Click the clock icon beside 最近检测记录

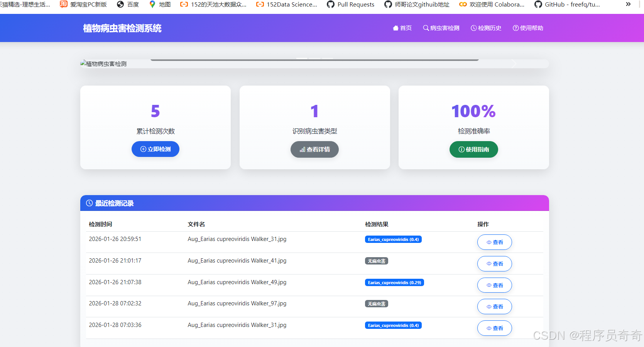(x=89, y=203)
